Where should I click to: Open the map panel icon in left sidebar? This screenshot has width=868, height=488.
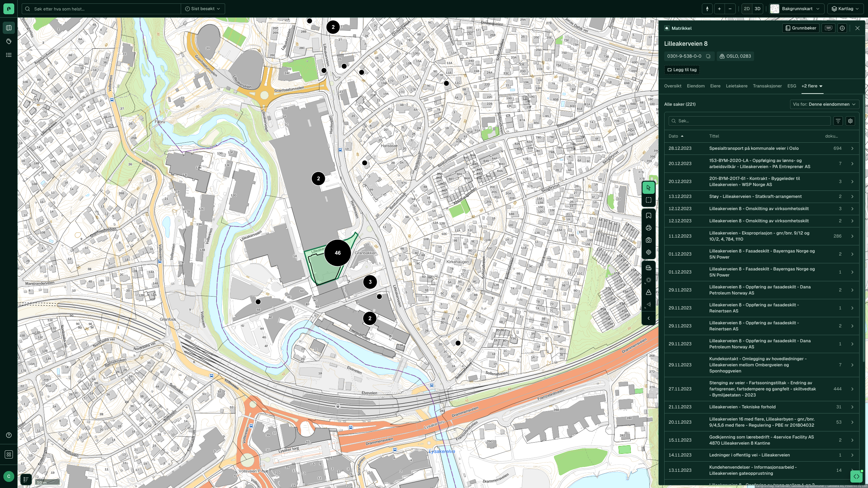[x=9, y=28]
